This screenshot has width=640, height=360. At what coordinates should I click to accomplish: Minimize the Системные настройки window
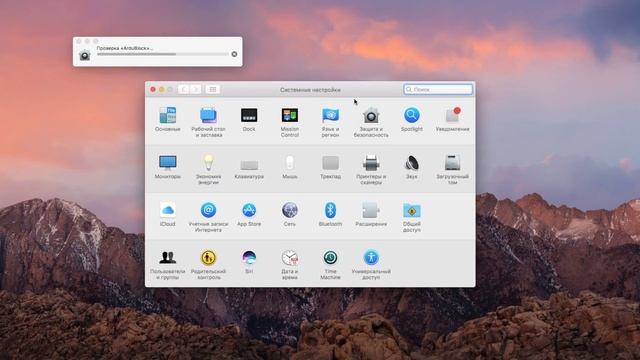(x=162, y=89)
